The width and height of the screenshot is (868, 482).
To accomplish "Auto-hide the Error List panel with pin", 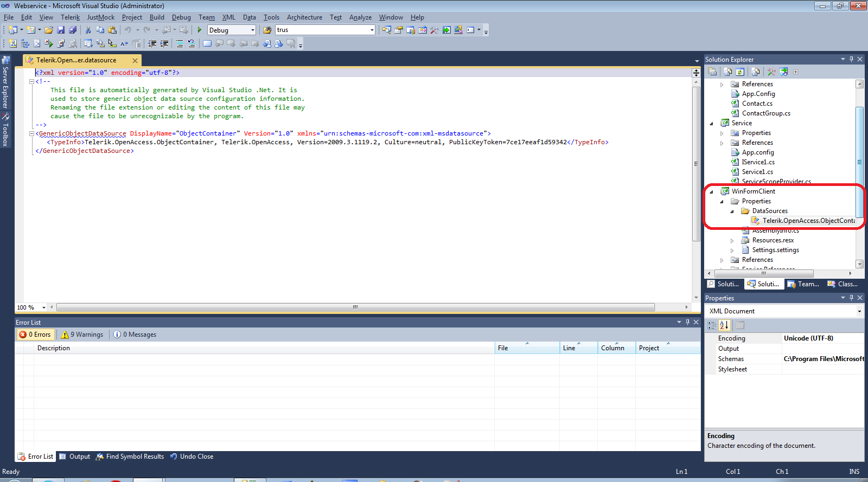I will (x=687, y=322).
